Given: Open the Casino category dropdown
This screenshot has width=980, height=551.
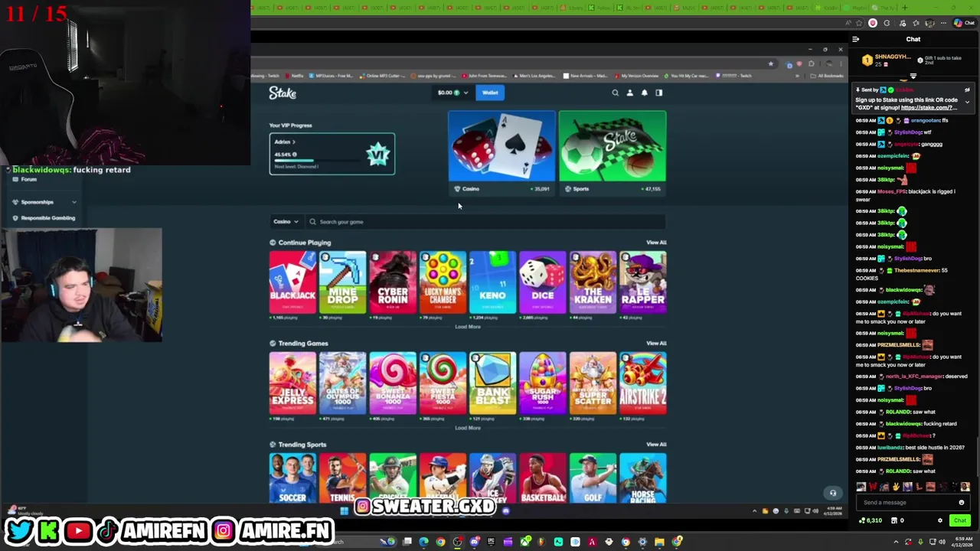Looking at the screenshot, I should pos(286,222).
